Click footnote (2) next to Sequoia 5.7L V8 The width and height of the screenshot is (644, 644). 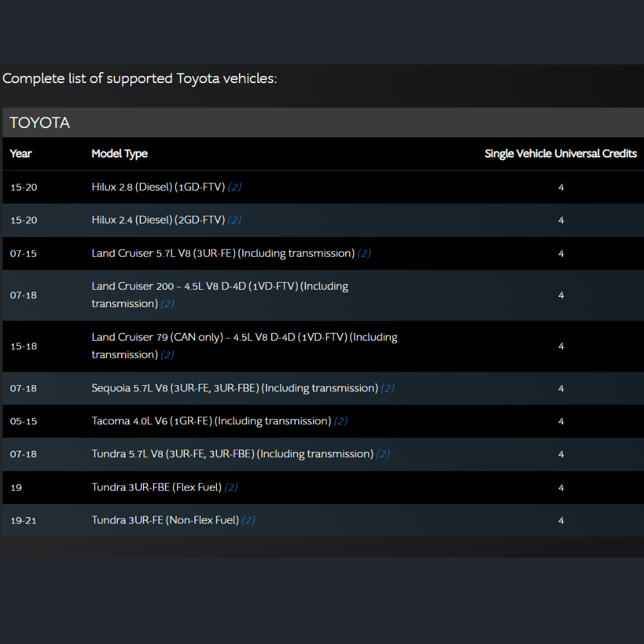387,388
